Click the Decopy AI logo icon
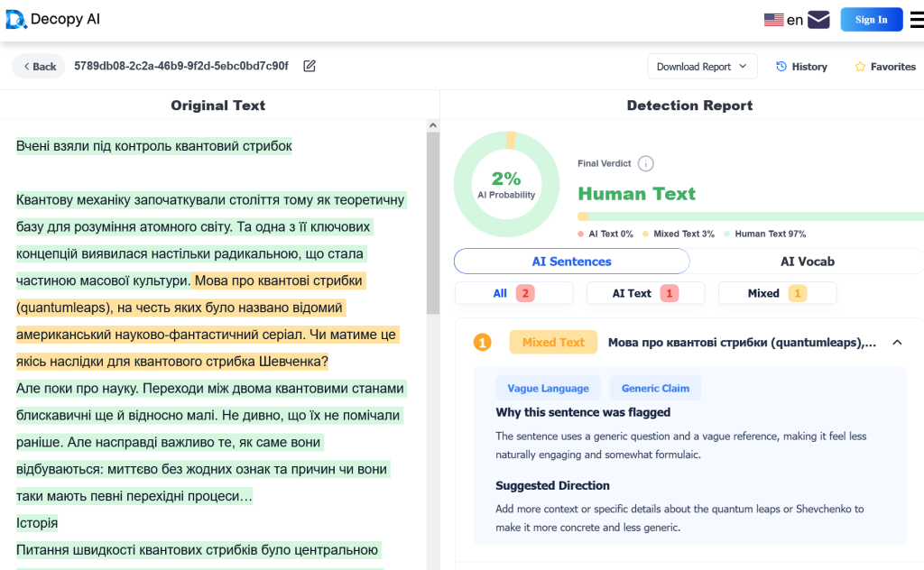Screen dimensions: 924x570 click(16, 20)
